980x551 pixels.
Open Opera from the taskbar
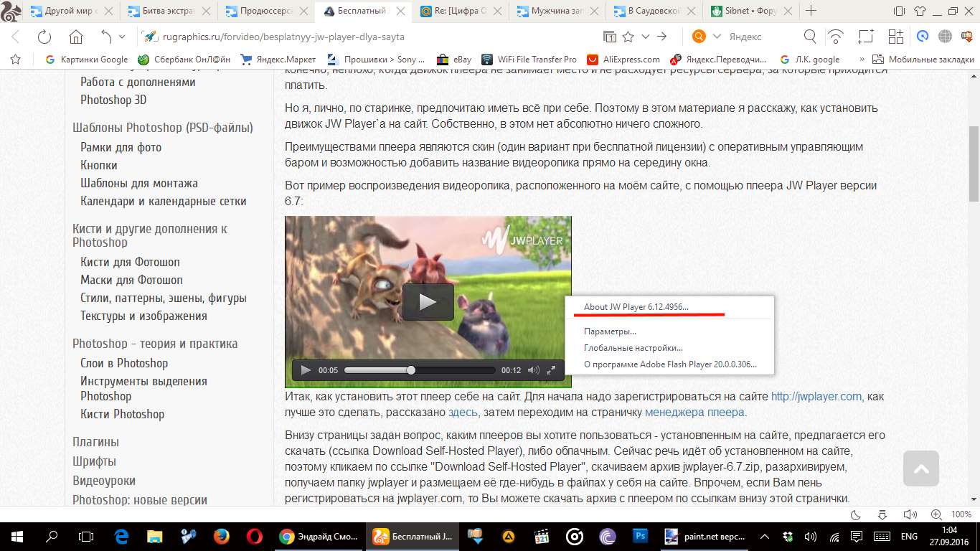[x=254, y=536]
